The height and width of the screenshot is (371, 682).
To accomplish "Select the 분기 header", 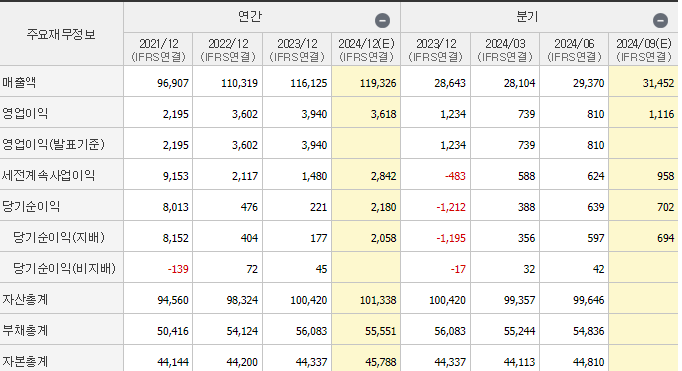I will 527,16.
